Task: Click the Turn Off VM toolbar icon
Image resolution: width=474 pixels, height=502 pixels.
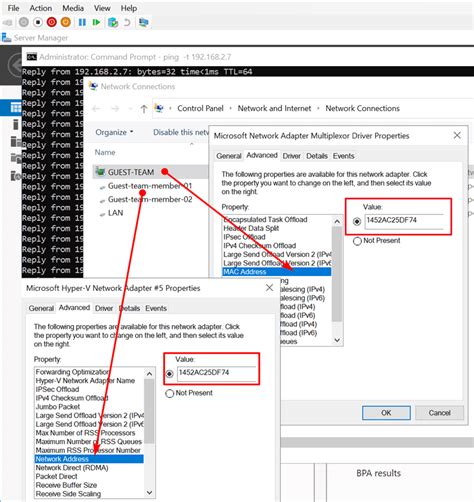Action: (38, 22)
